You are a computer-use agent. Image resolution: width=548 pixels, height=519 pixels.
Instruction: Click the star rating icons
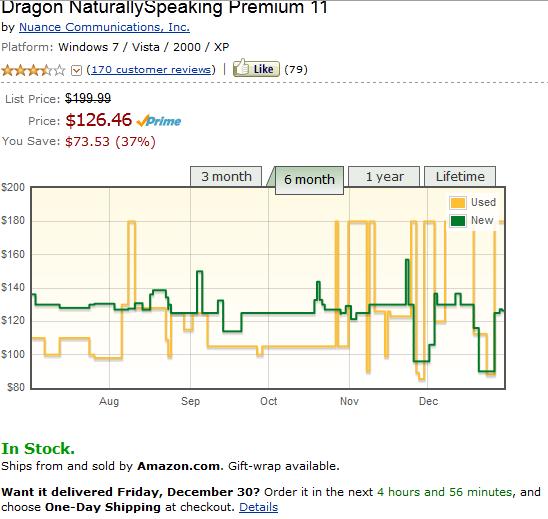(34, 70)
